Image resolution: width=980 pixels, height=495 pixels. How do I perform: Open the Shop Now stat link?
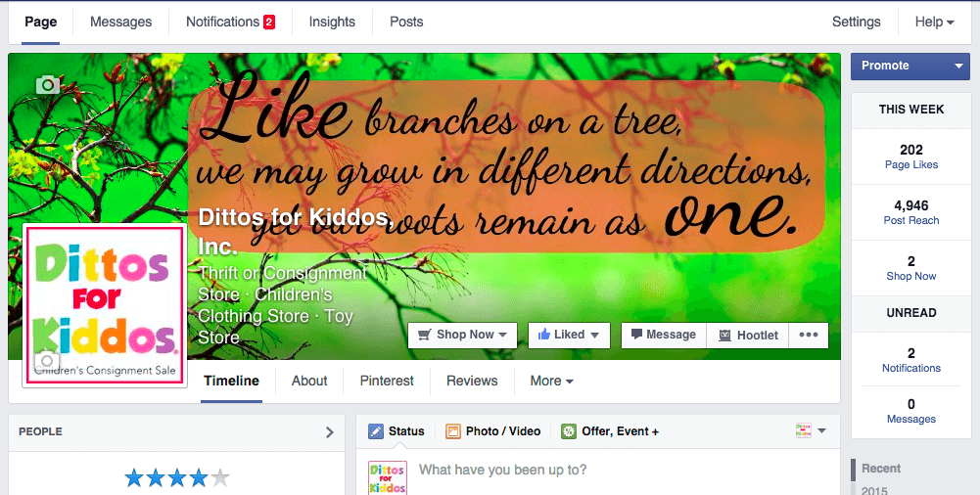tap(911, 276)
